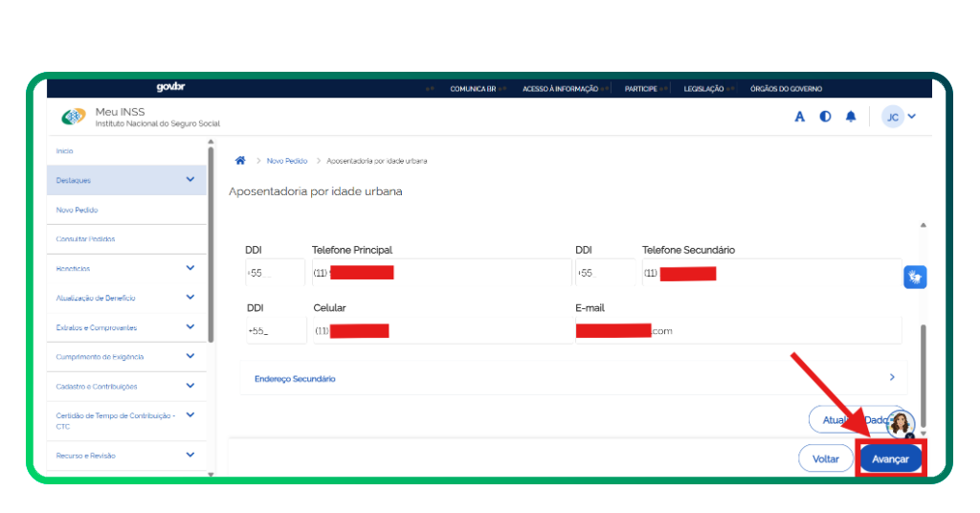Open the notifications bell icon
The image size is (980, 513).
pyautogui.click(x=850, y=117)
